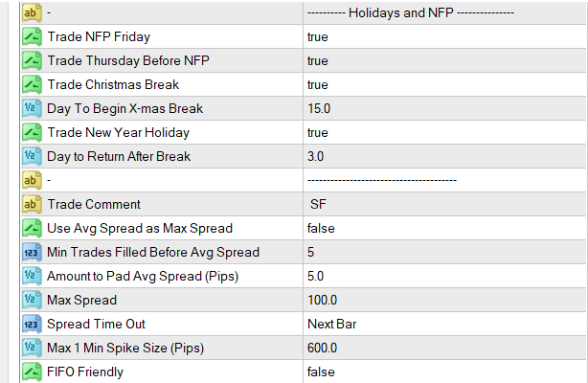Edit the Max 1 Min Spike Size value 600.0

[323, 348]
